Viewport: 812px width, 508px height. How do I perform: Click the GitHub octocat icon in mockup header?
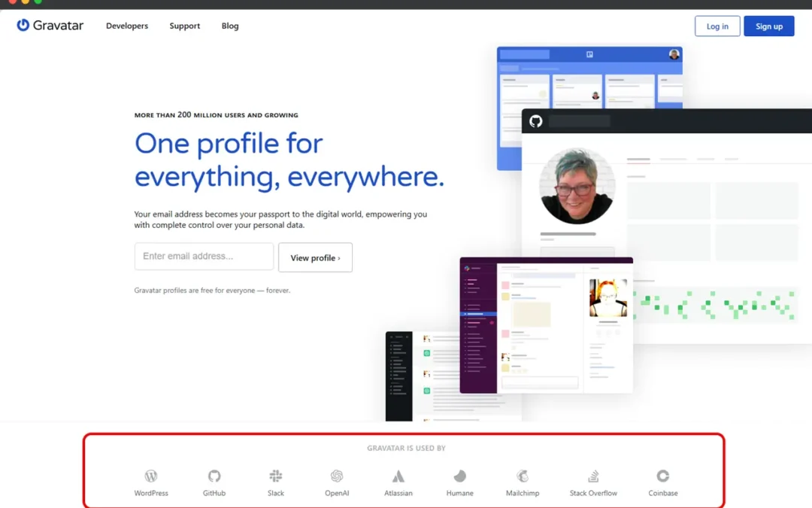535,121
